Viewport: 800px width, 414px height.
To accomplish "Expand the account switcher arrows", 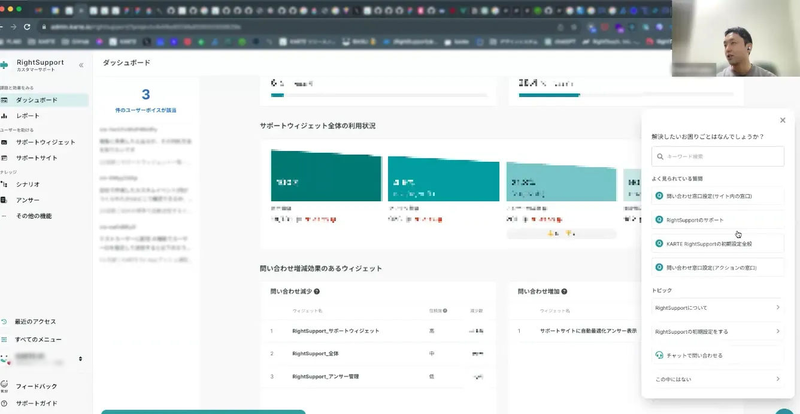I will coord(80,359).
